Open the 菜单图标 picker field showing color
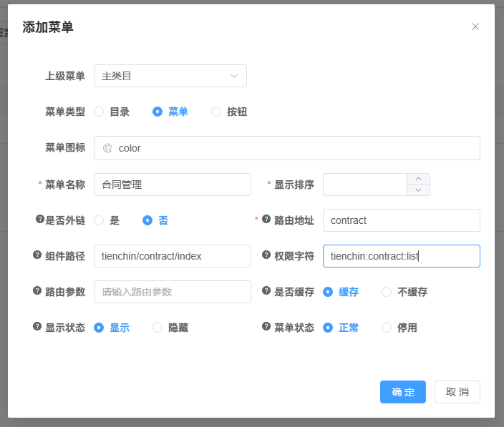This screenshot has height=427, width=504. click(x=286, y=148)
